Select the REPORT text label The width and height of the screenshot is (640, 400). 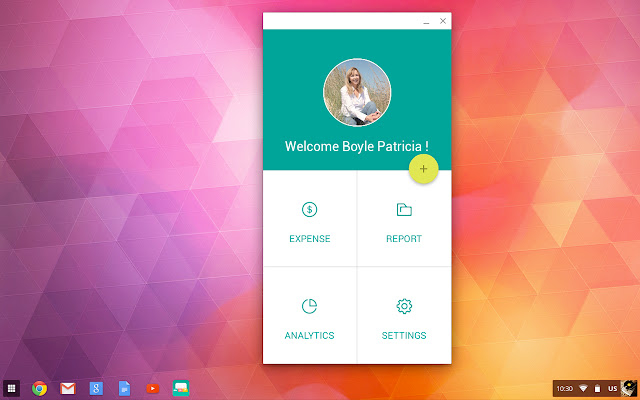pos(404,239)
